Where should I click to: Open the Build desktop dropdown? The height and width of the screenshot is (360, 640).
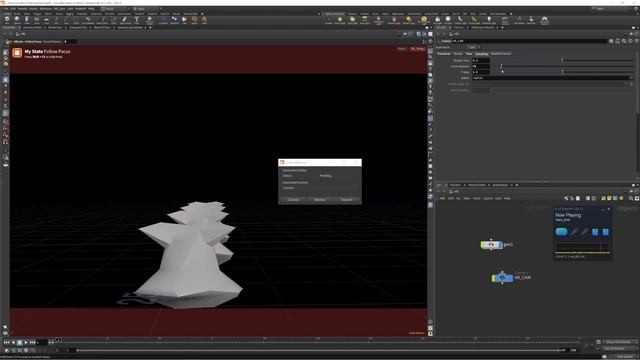115,9
